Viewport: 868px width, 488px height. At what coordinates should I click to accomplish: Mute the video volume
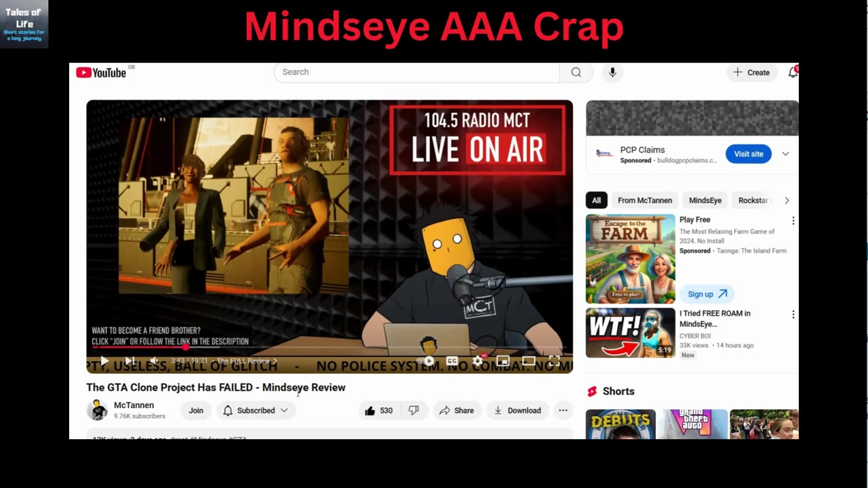tap(154, 361)
